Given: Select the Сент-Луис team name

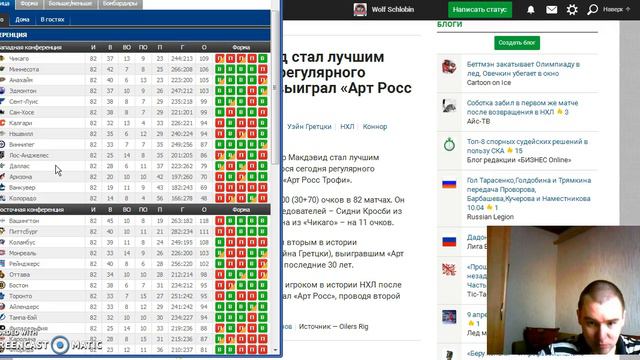Looking at the screenshot, I should [x=23, y=101].
